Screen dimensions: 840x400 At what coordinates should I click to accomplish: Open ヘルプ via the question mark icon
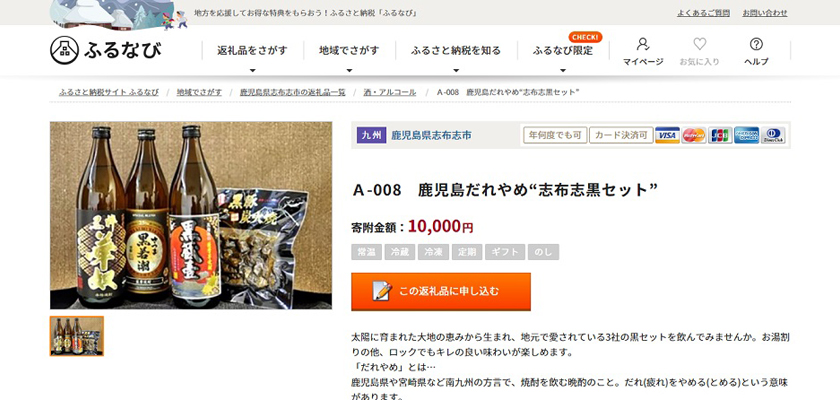pos(756,51)
